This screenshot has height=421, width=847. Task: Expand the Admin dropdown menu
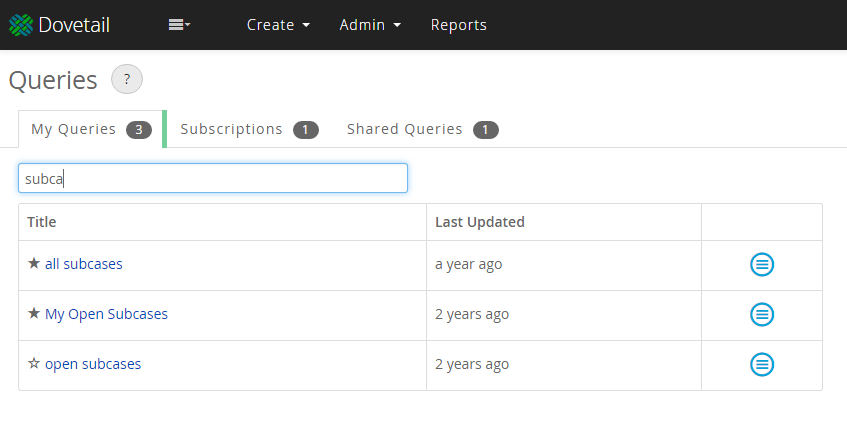click(370, 25)
